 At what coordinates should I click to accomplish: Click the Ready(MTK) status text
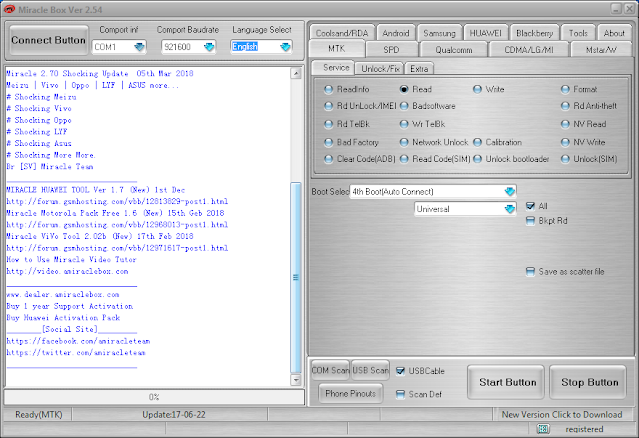[x=39, y=415]
